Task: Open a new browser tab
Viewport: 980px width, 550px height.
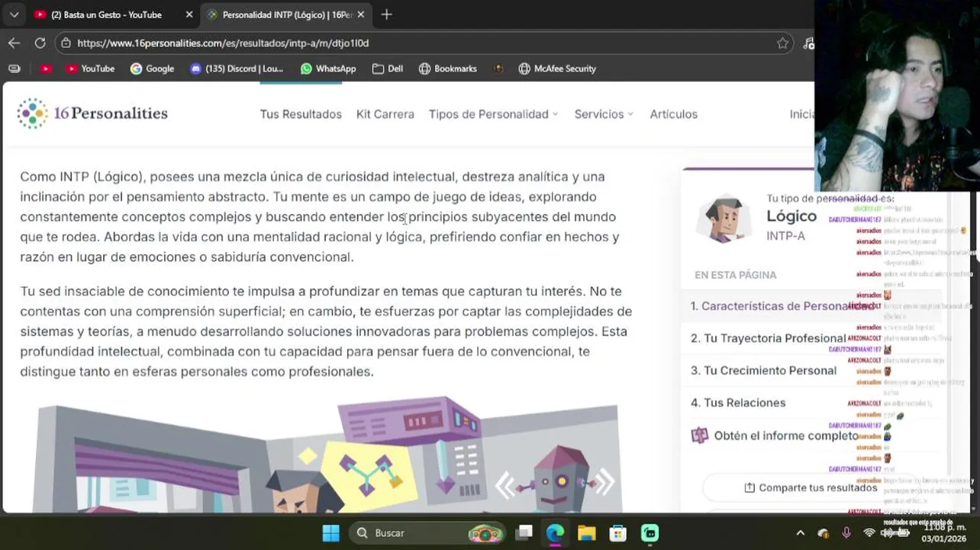Action: (x=386, y=15)
